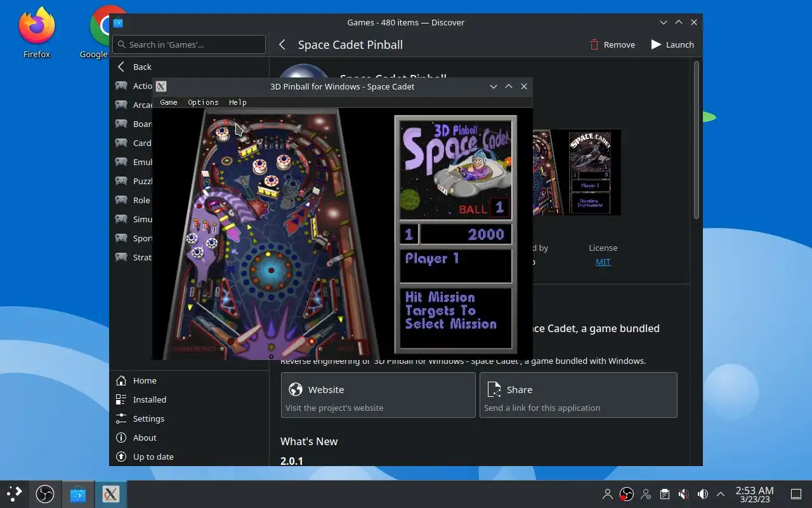812x508 pixels.
Task: Open the Home page in Discover
Action: point(189,380)
